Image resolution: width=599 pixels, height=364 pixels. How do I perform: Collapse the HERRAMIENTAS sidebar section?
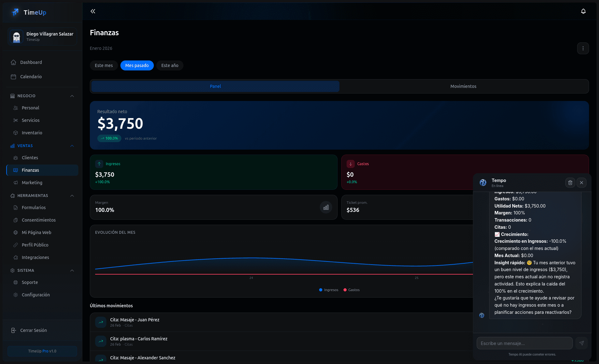(x=72, y=196)
